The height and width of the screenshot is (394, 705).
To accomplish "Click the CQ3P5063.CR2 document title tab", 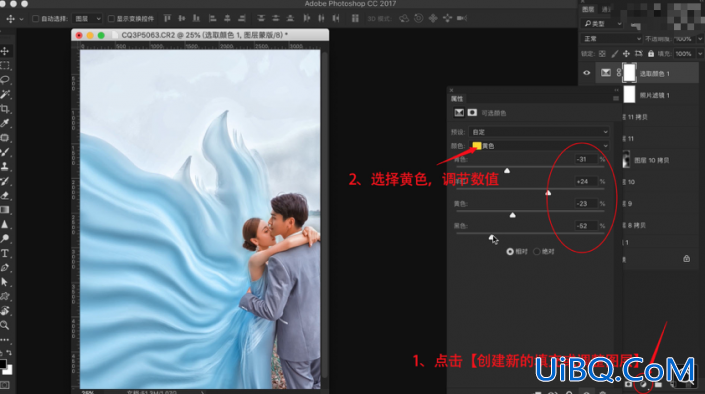I will (x=205, y=35).
